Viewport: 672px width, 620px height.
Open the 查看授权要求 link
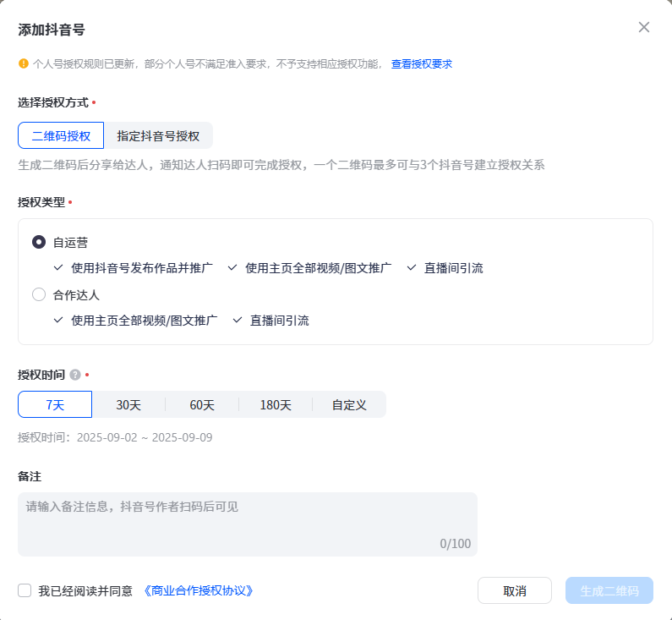click(421, 64)
